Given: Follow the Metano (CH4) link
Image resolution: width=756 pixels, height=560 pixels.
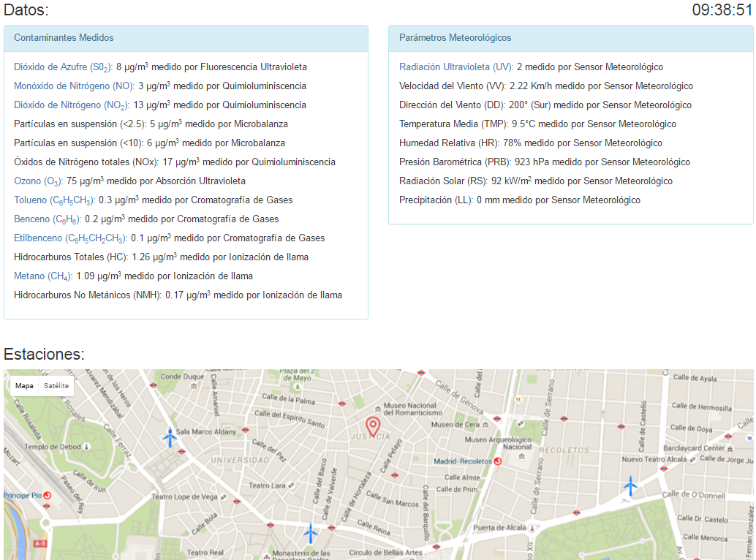Looking at the screenshot, I should (x=43, y=276).
